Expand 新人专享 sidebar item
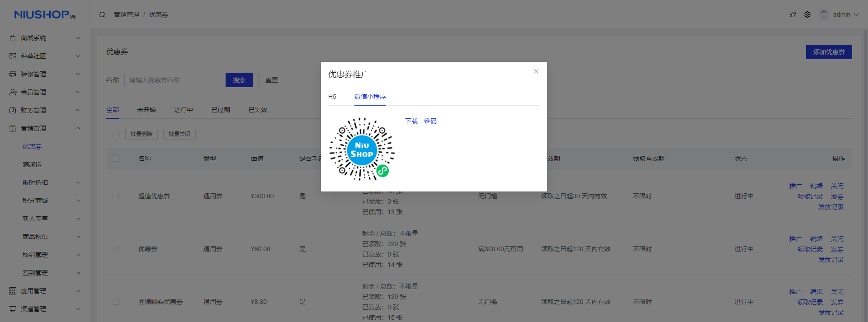 (x=45, y=219)
